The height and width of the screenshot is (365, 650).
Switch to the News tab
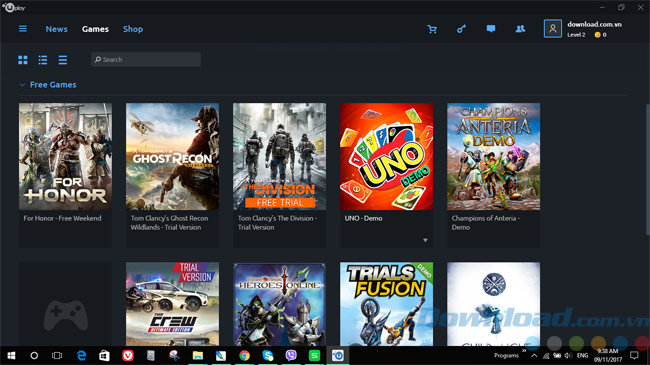(x=56, y=29)
